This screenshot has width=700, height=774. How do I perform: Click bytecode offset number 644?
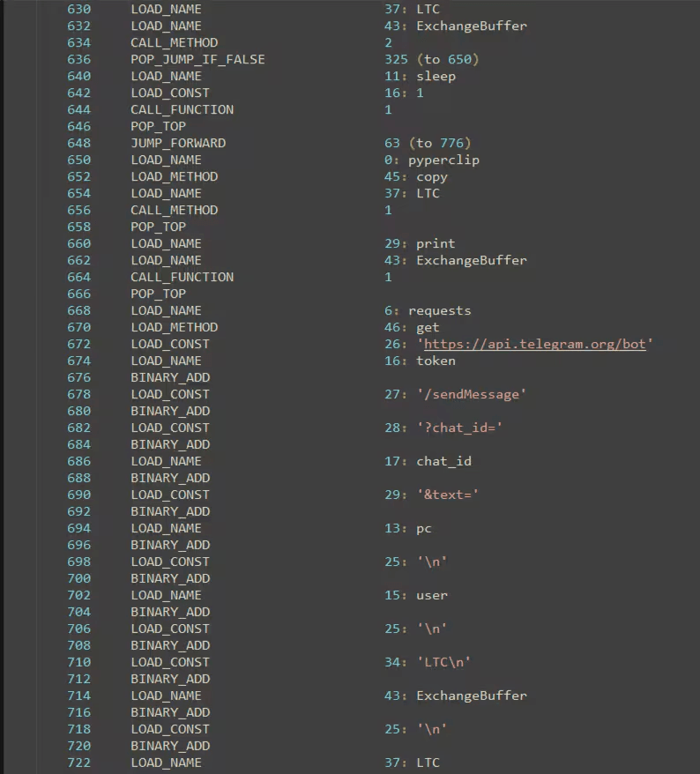pos(79,109)
